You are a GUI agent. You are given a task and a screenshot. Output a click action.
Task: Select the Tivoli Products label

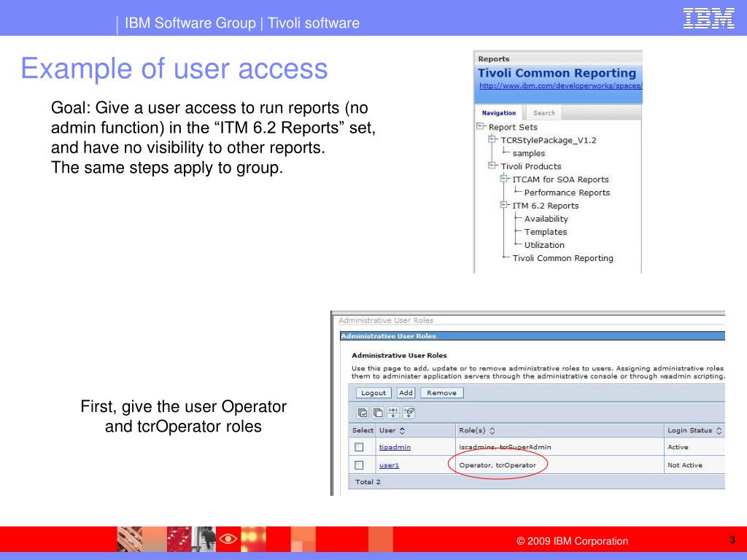531,166
